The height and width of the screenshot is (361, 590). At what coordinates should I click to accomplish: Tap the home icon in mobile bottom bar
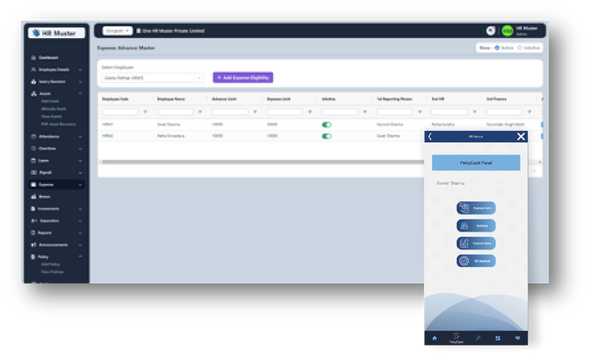(x=435, y=338)
